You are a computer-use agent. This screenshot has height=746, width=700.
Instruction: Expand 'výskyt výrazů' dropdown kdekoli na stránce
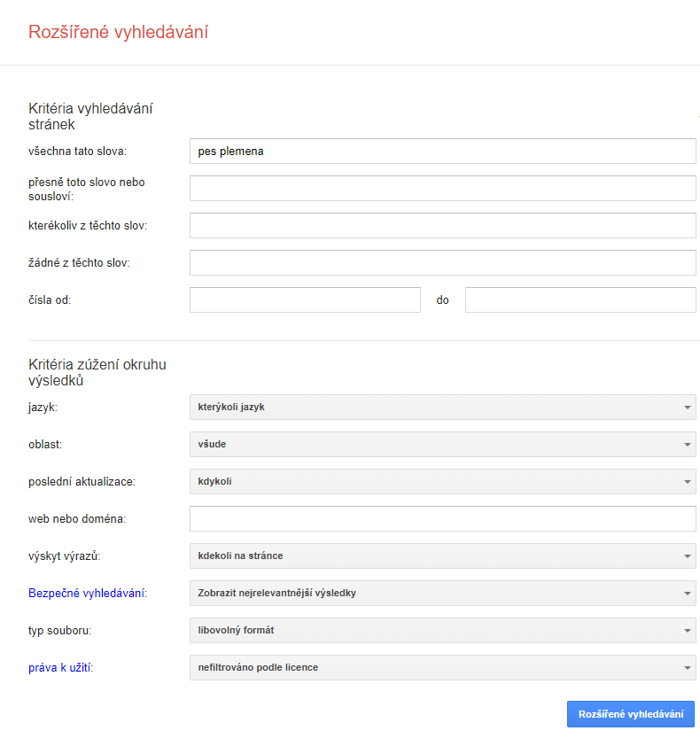point(442,556)
